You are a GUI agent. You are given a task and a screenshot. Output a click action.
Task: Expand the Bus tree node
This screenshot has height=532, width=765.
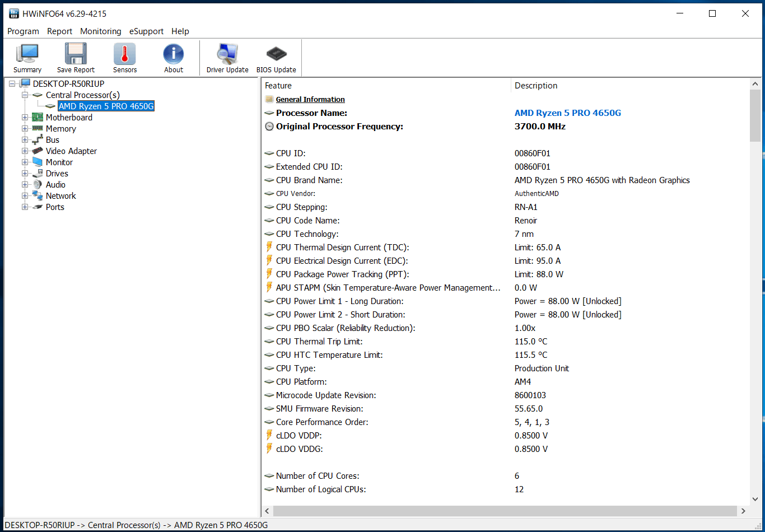pyautogui.click(x=25, y=140)
